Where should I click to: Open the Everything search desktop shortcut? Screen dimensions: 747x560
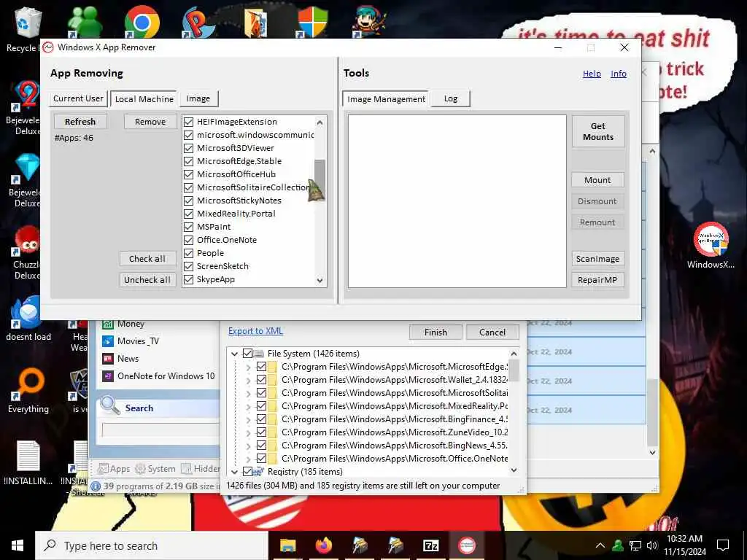pos(28,391)
